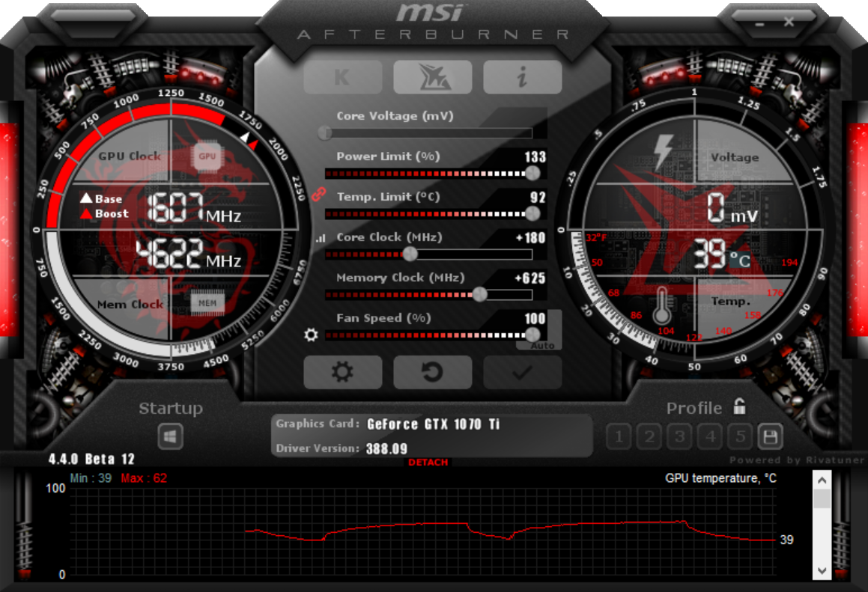Click the Temp. Limit slider knob
Viewport: 868px width, 592px height.
tap(532, 213)
